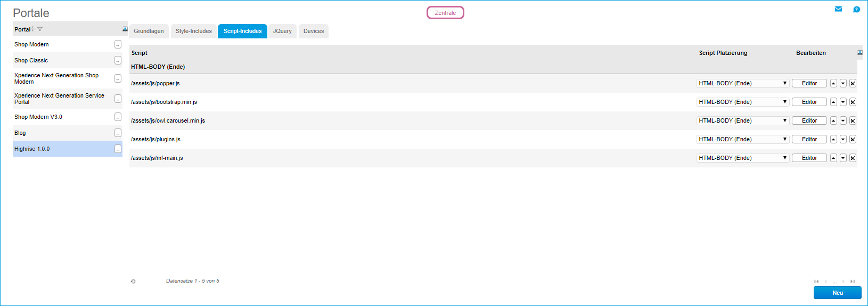The width and height of the screenshot is (868, 306).
Task: Open Editor for owl.carousel.min.js
Action: pyautogui.click(x=809, y=120)
